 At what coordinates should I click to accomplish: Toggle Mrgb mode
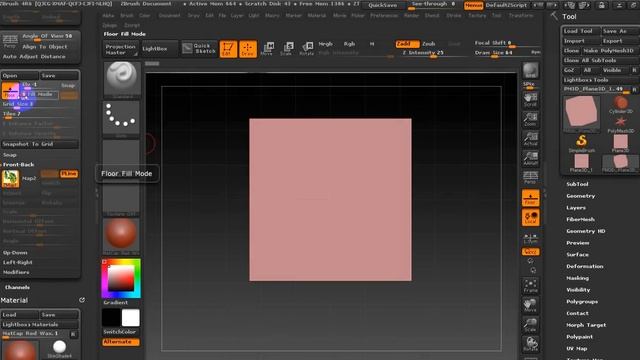tap(325, 44)
